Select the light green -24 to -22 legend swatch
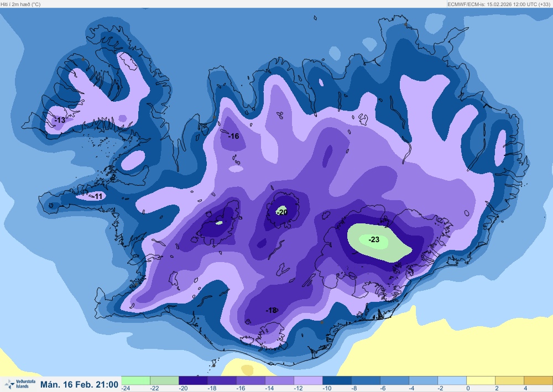The height and width of the screenshot is (392, 553). (x=136, y=381)
